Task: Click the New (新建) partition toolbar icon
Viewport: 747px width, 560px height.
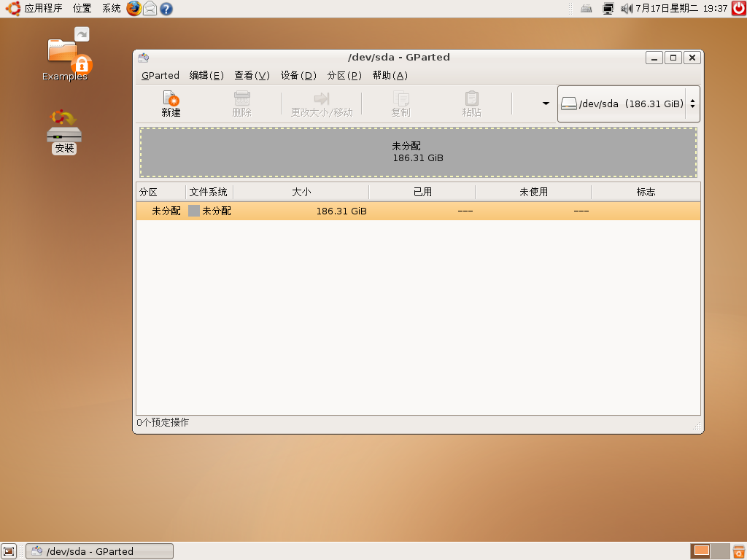Action: click(x=171, y=104)
